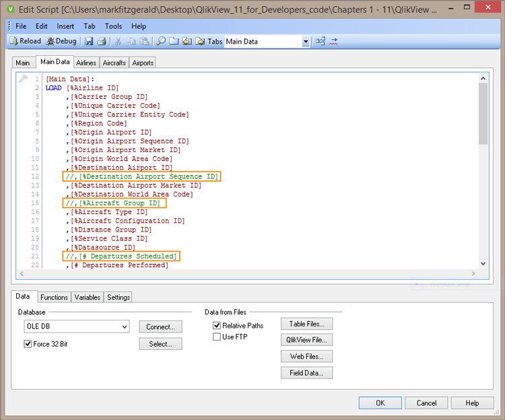This screenshot has height=420, width=505.
Task: Click the [%Datasource ID] line
Action: click(x=101, y=248)
